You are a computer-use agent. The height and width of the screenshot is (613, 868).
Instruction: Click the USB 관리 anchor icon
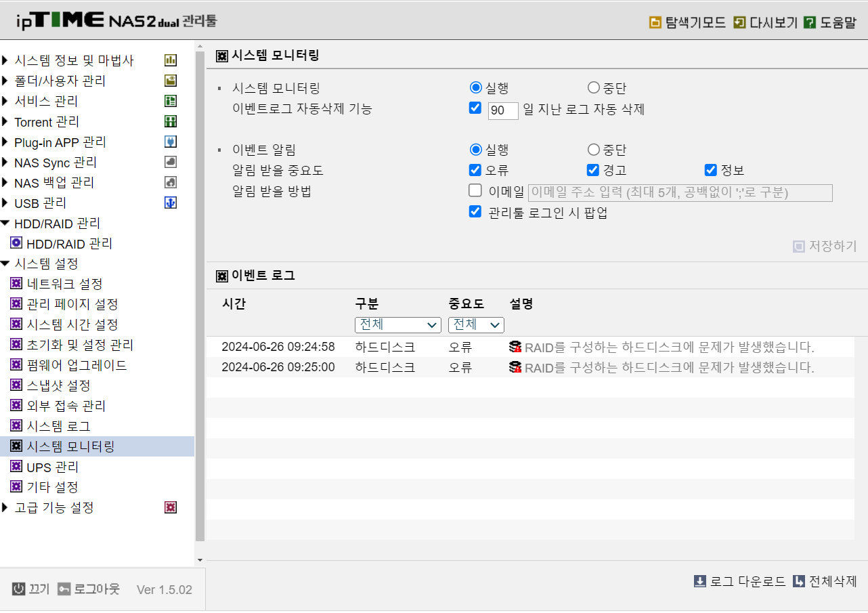pos(171,203)
